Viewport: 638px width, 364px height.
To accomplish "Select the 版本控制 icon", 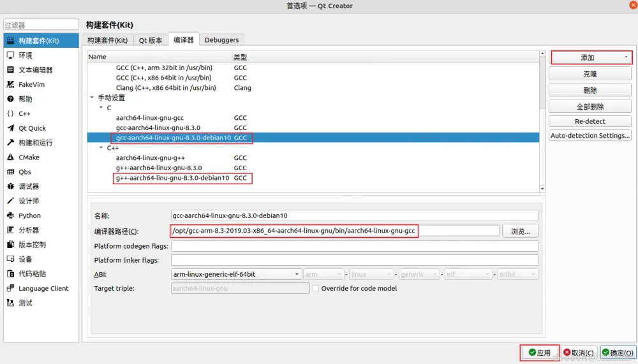I will pos(11,245).
